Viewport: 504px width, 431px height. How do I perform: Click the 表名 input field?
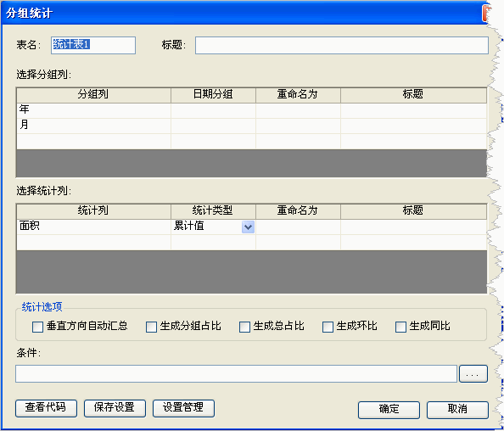click(x=93, y=45)
